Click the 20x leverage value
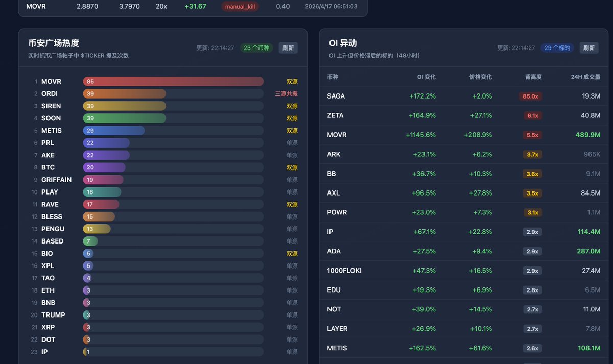 (161, 7)
